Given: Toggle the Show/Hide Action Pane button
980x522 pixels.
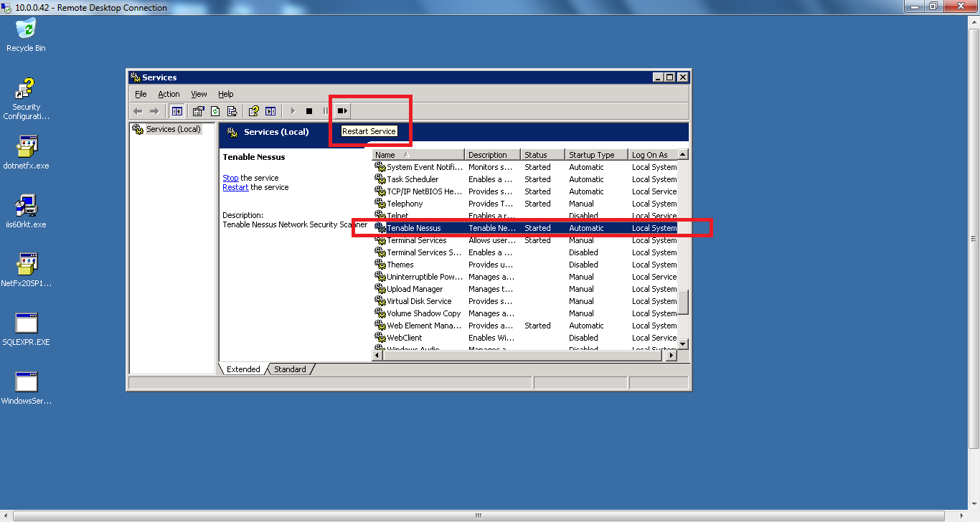Looking at the screenshot, I should click(x=270, y=111).
